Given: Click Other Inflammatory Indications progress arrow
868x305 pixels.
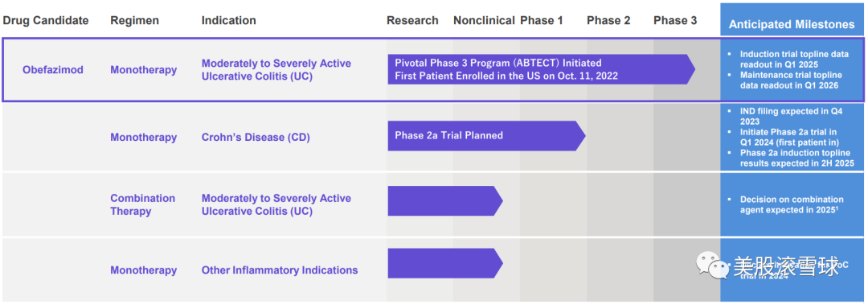Looking at the screenshot, I should 445,263.
